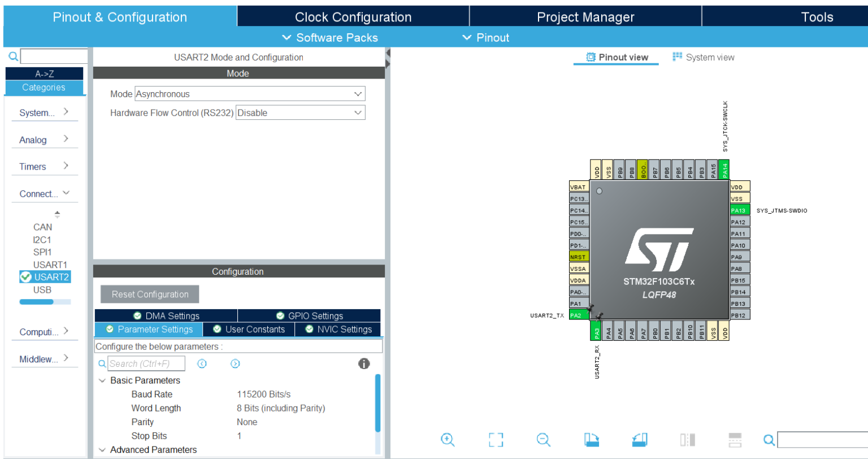The height and width of the screenshot is (459, 868).
Task: Go to next search result arrow
Action: coord(236,363)
